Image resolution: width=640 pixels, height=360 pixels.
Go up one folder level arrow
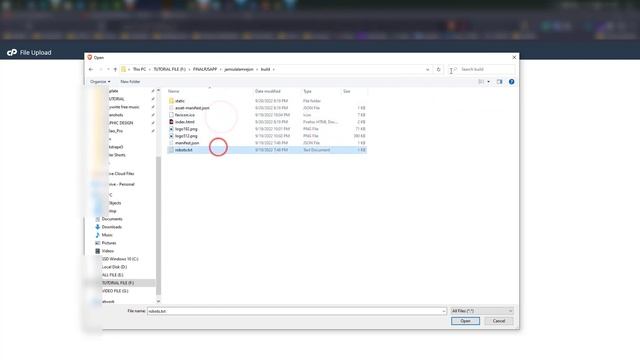click(x=115, y=69)
